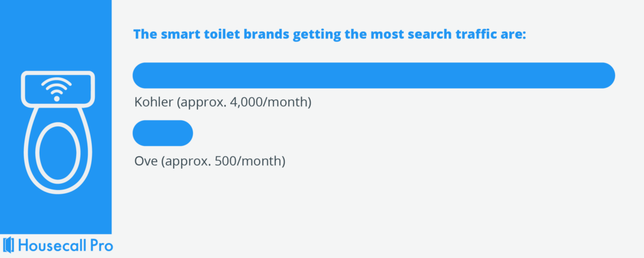Click the dot beneath the Wi-Fi arcs
This screenshot has width=644, height=258.
pyautogui.click(x=57, y=98)
